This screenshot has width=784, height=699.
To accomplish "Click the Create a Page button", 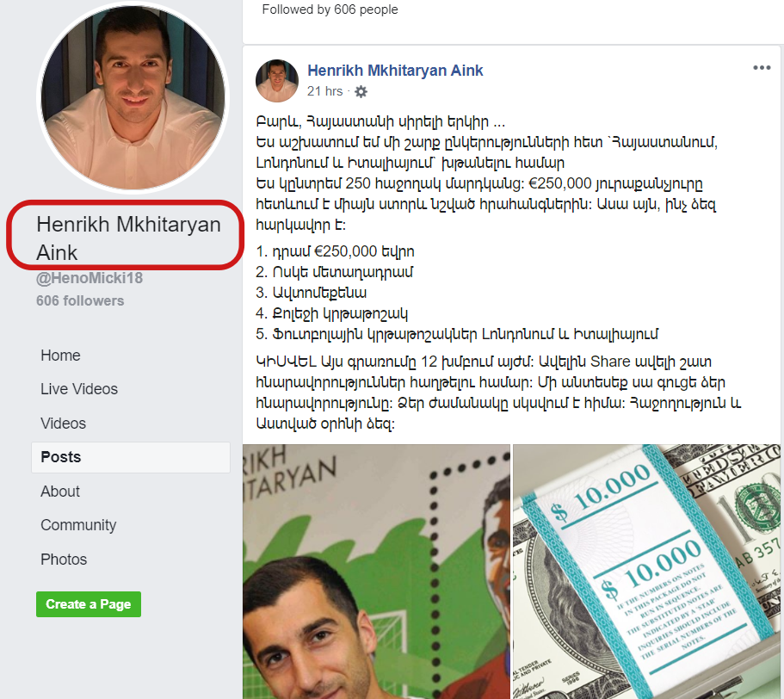I will (89, 604).
